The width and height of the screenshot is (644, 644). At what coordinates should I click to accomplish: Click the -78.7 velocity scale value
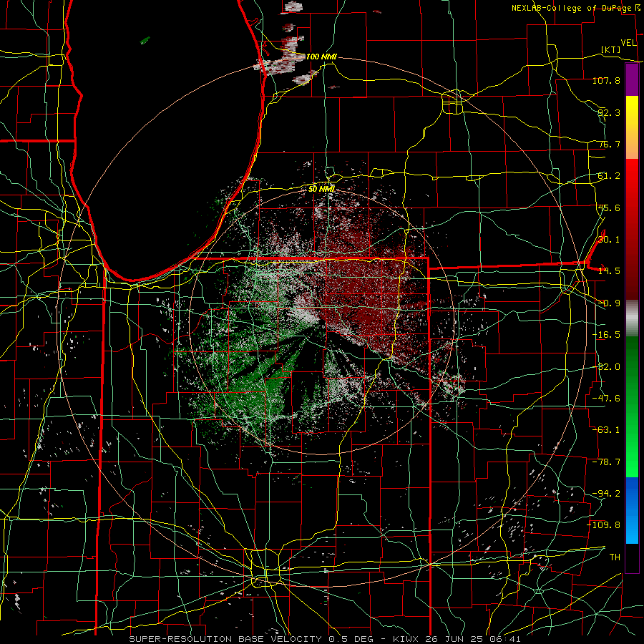pos(606,462)
